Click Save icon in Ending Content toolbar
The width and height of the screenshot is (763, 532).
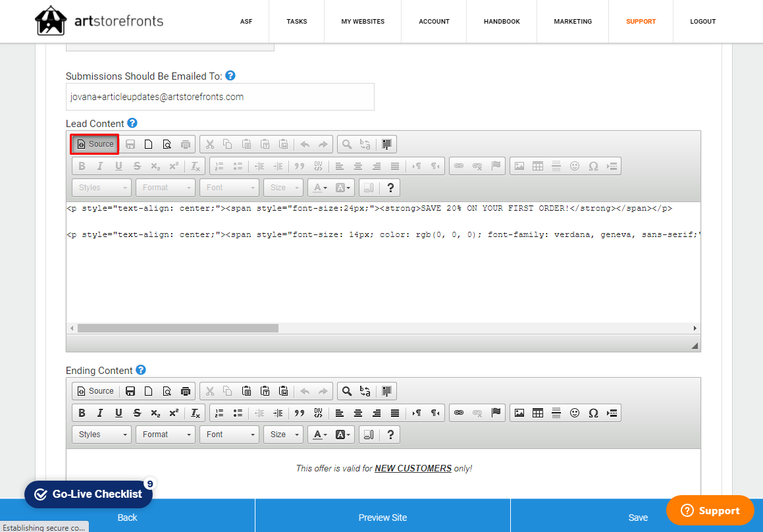click(x=130, y=391)
